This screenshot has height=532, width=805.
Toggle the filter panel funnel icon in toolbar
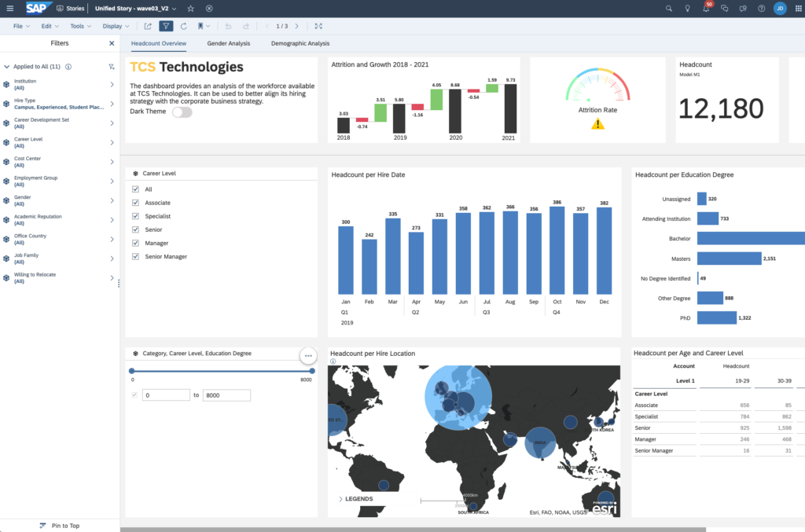[166, 26]
